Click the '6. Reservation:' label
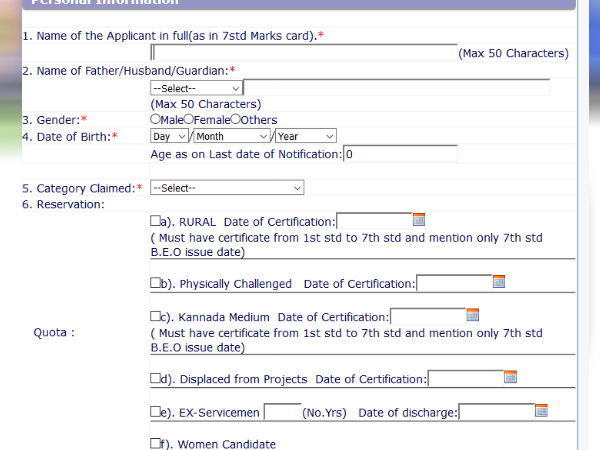The height and width of the screenshot is (450, 600). [x=63, y=204]
